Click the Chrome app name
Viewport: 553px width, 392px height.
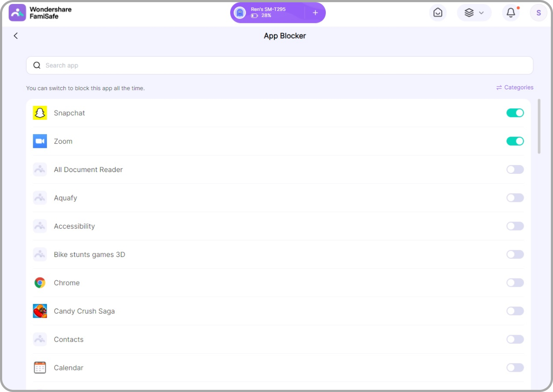67,283
